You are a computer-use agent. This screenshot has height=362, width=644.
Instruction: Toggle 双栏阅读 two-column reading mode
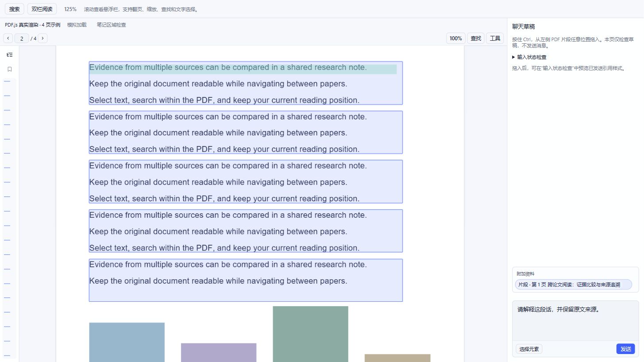(42, 9)
